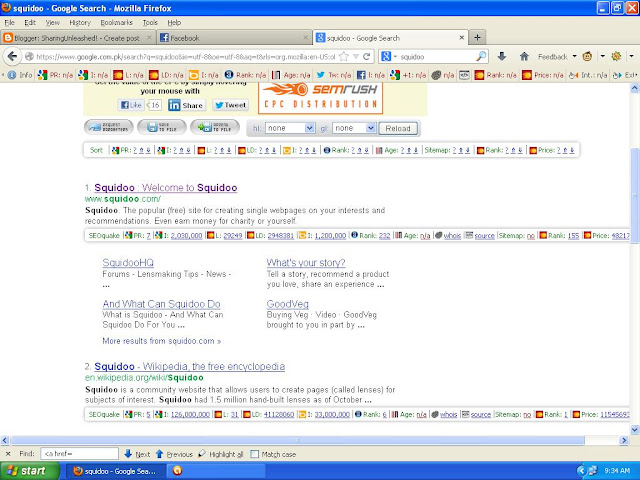Open the History menu

tap(80, 22)
